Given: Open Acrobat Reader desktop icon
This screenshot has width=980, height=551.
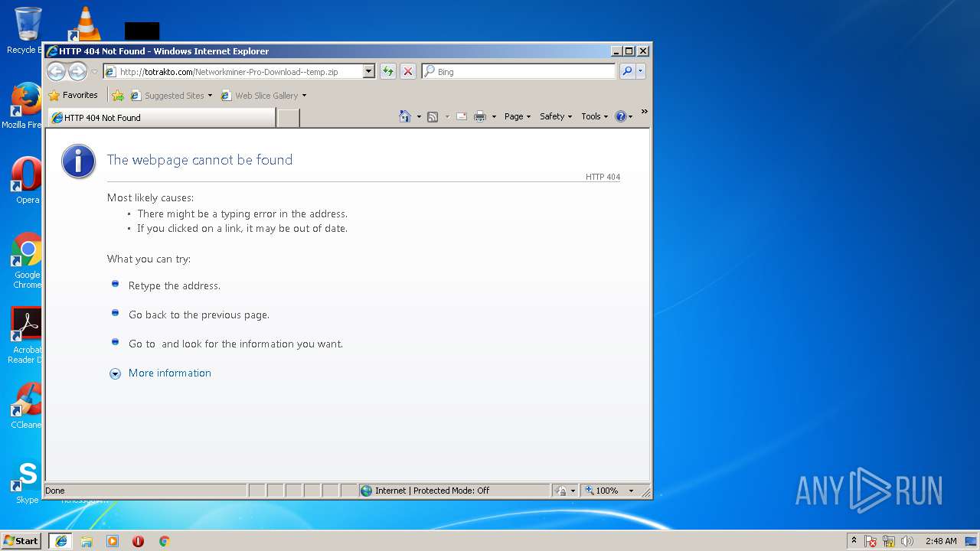Looking at the screenshot, I should pyautogui.click(x=26, y=335).
